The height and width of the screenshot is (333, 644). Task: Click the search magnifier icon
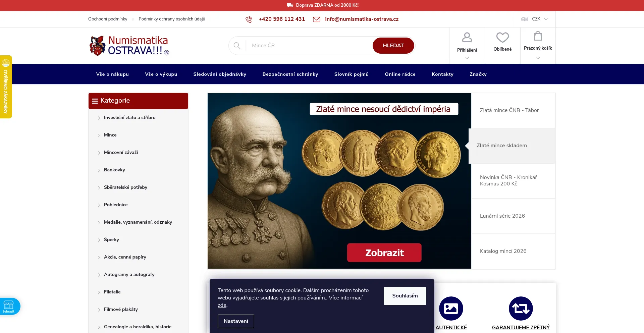coord(237,46)
